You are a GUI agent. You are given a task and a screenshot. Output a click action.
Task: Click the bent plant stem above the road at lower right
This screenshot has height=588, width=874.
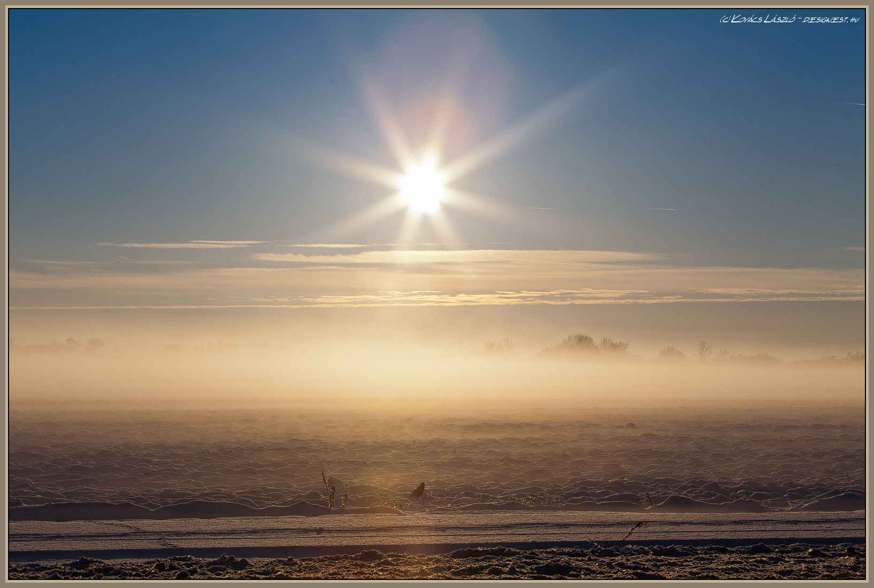click(634, 530)
